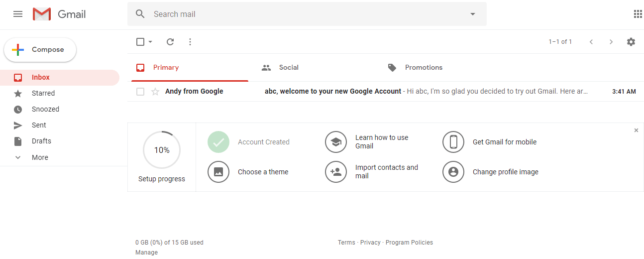This screenshot has height=259, width=644.
Task: Click into the Search mail field
Action: click(299, 14)
